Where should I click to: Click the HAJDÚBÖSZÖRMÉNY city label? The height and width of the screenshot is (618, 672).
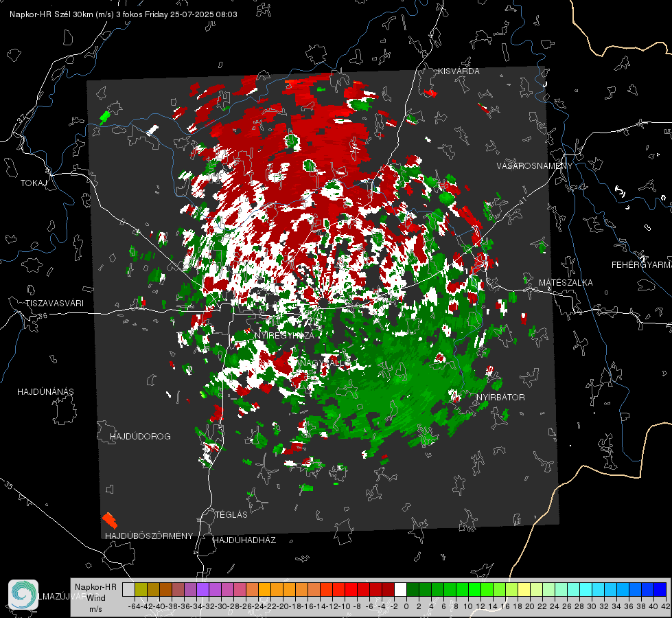(x=149, y=536)
